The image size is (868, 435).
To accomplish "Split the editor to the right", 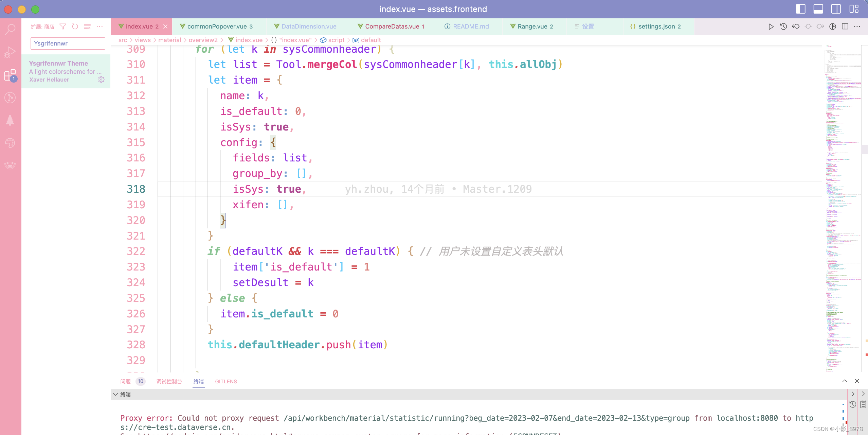I will point(845,27).
